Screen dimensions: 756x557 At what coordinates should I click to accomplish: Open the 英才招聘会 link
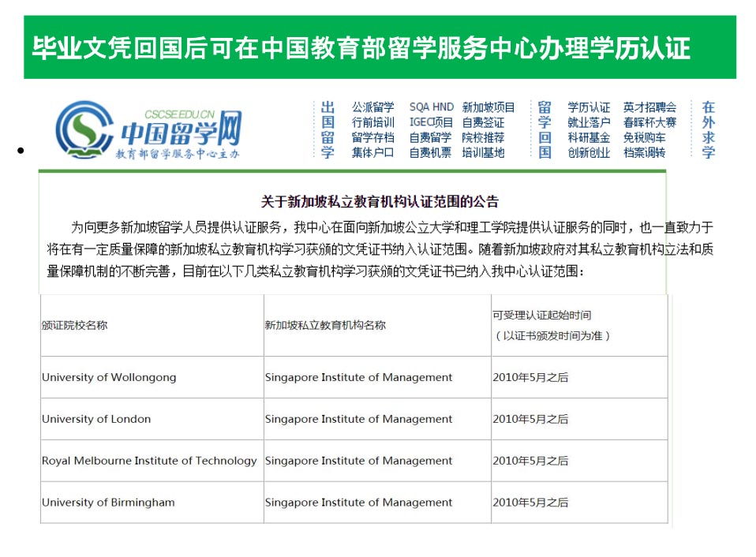[649, 107]
